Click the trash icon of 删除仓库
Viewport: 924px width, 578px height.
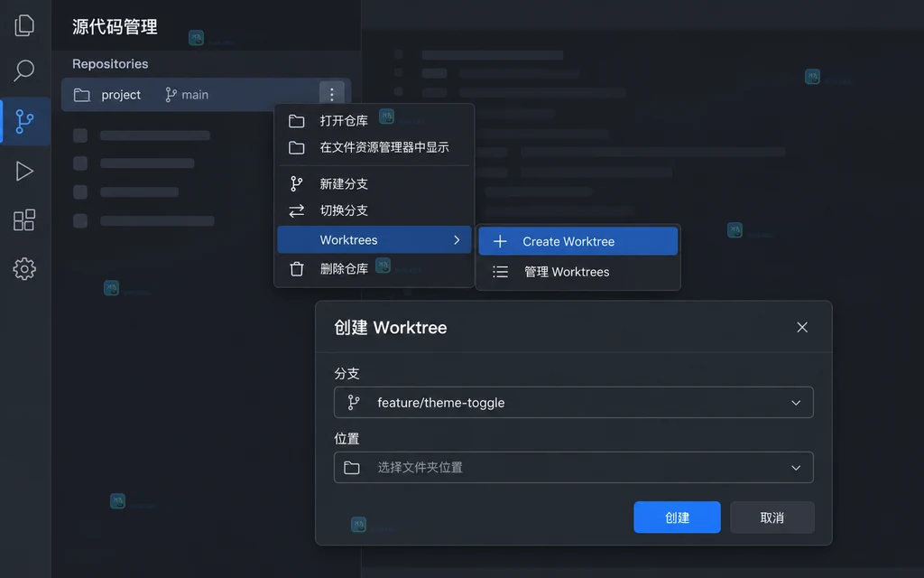[x=296, y=269]
